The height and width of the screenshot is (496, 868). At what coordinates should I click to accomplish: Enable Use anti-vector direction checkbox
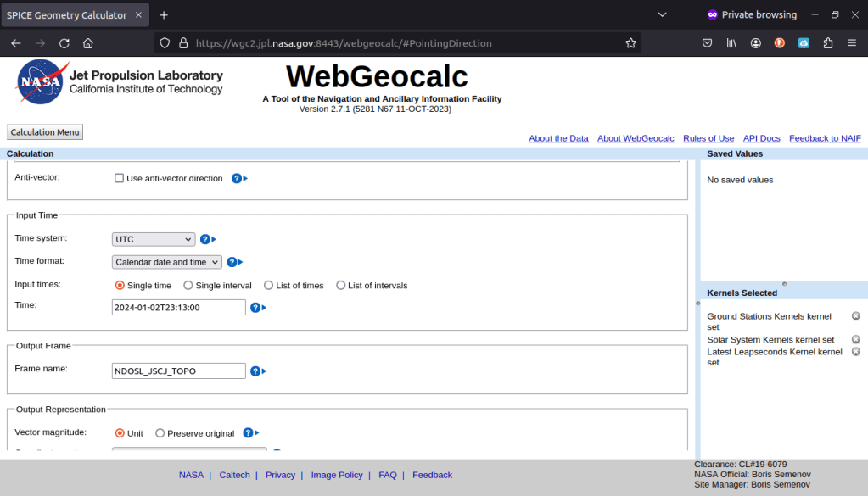pos(120,179)
